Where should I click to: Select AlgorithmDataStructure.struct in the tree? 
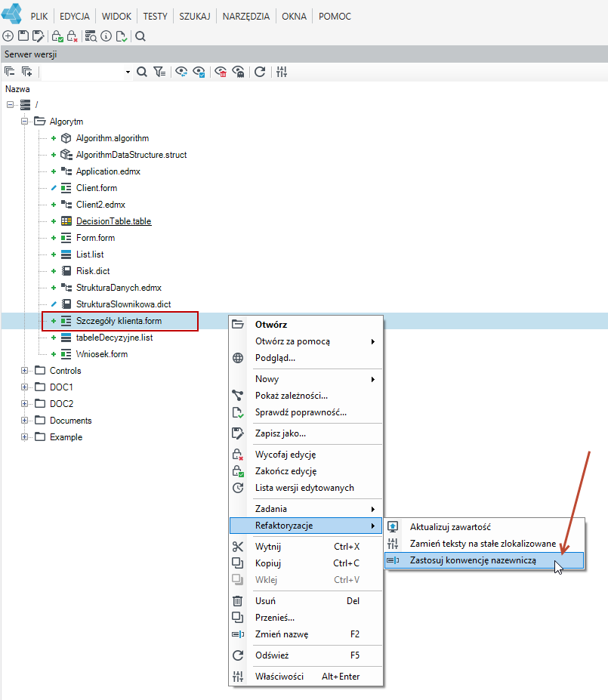[131, 155]
